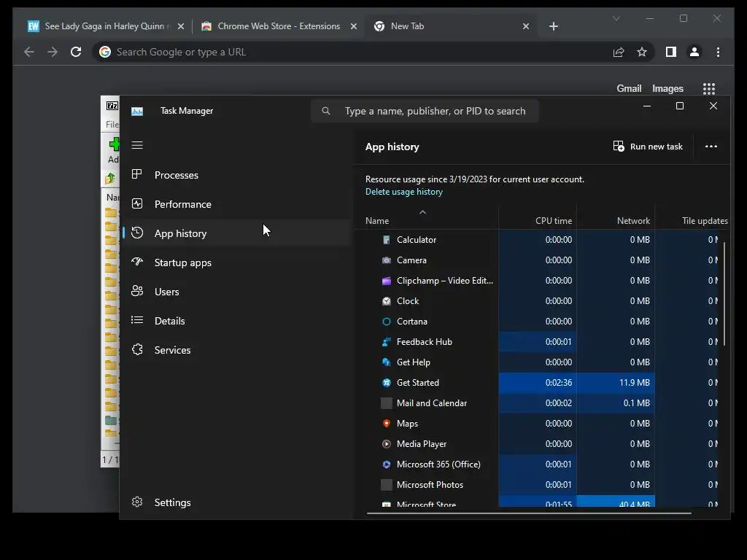
Task: Click the Clipchamp app icon in list
Action: click(x=387, y=281)
